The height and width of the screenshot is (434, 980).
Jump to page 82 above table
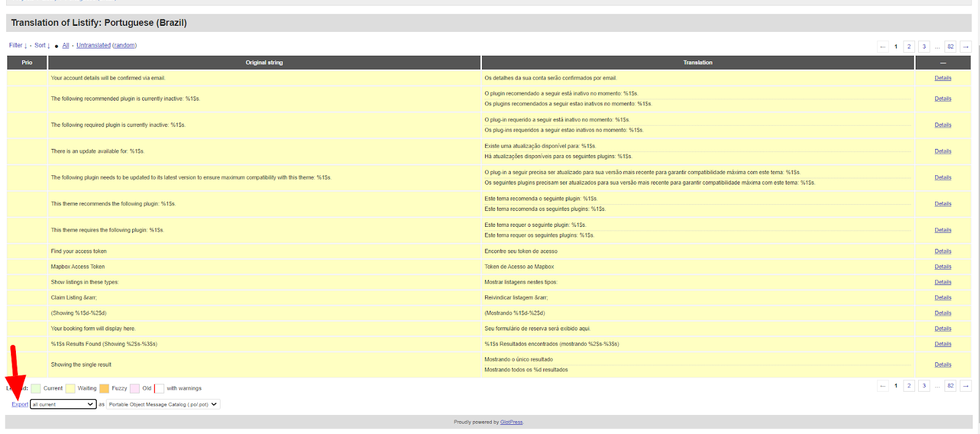(x=951, y=47)
